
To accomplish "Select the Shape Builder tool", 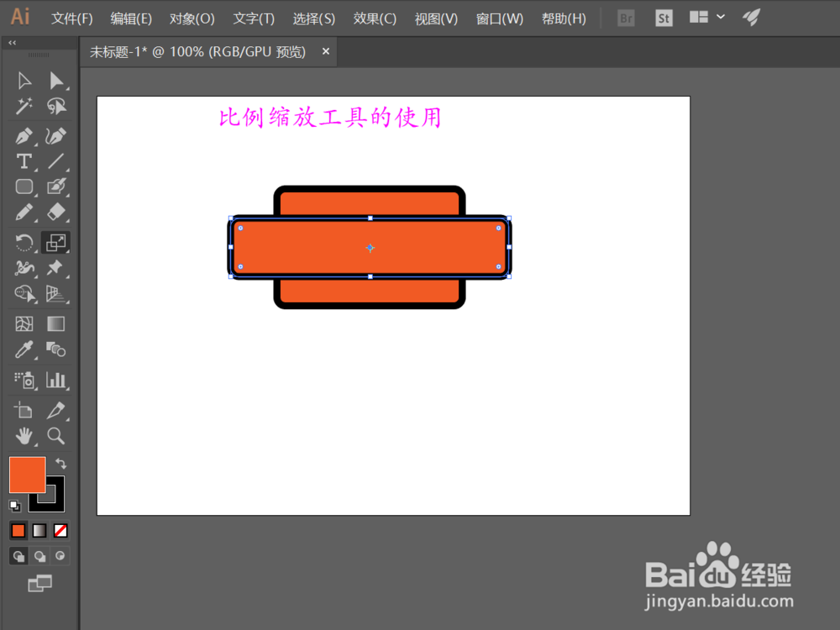I will [x=24, y=293].
